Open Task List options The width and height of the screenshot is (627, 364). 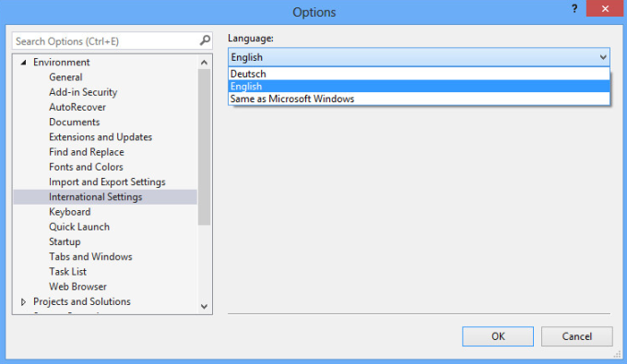(67, 272)
